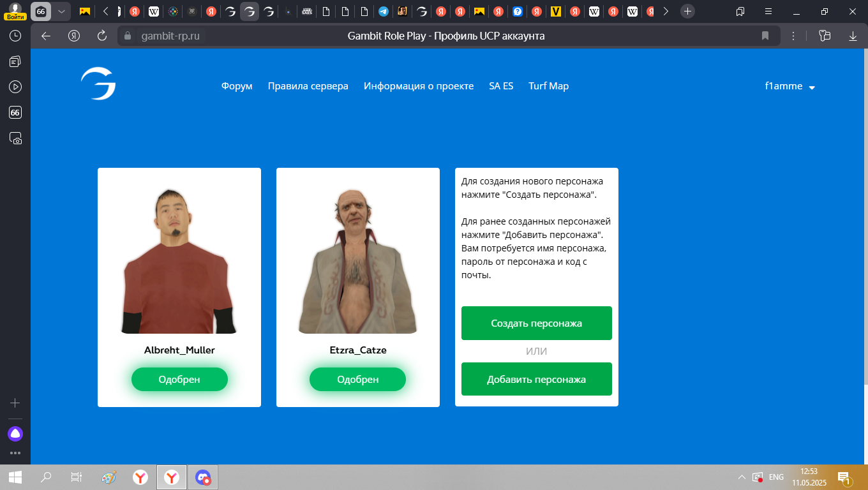Select the Etzra_Catze character image

tap(358, 260)
